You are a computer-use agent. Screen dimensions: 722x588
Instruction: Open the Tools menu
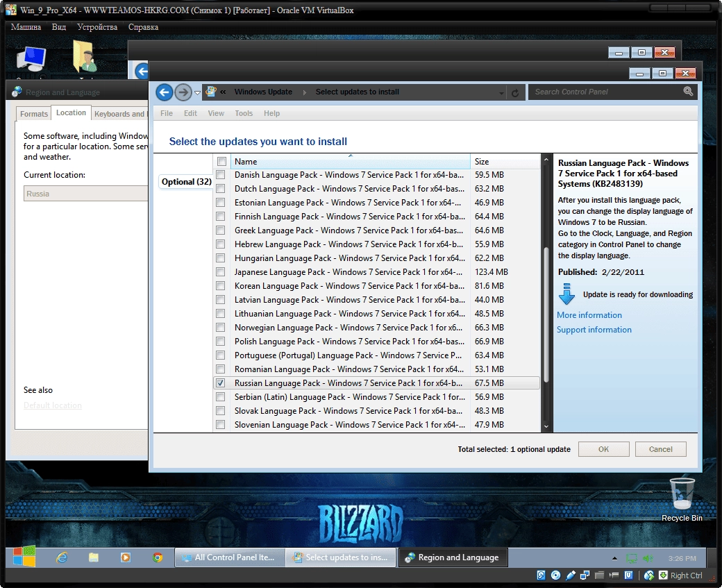(244, 113)
